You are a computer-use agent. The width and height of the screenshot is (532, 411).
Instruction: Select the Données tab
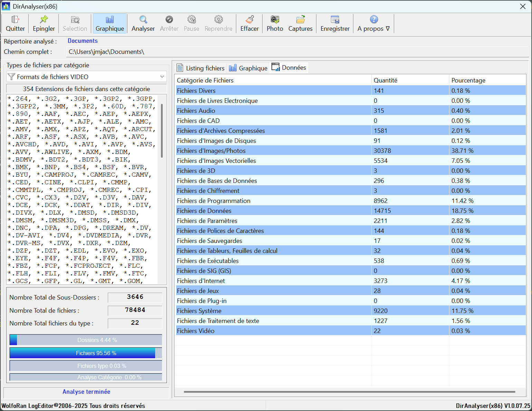[x=289, y=68]
